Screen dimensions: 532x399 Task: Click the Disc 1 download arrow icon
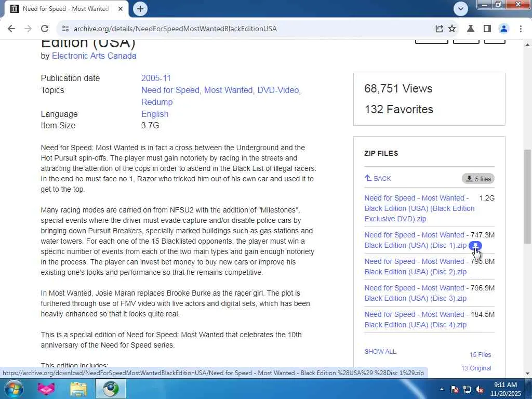point(475,245)
